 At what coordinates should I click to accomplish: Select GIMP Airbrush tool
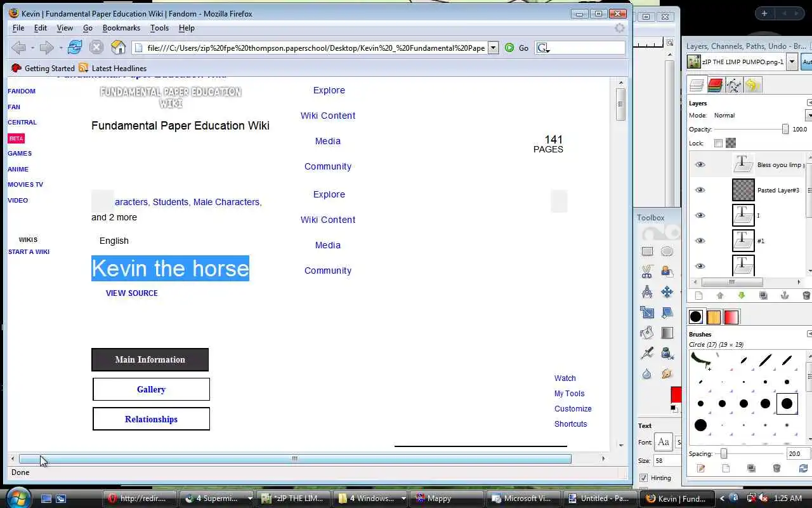pyautogui.click(x=647, y=353)
